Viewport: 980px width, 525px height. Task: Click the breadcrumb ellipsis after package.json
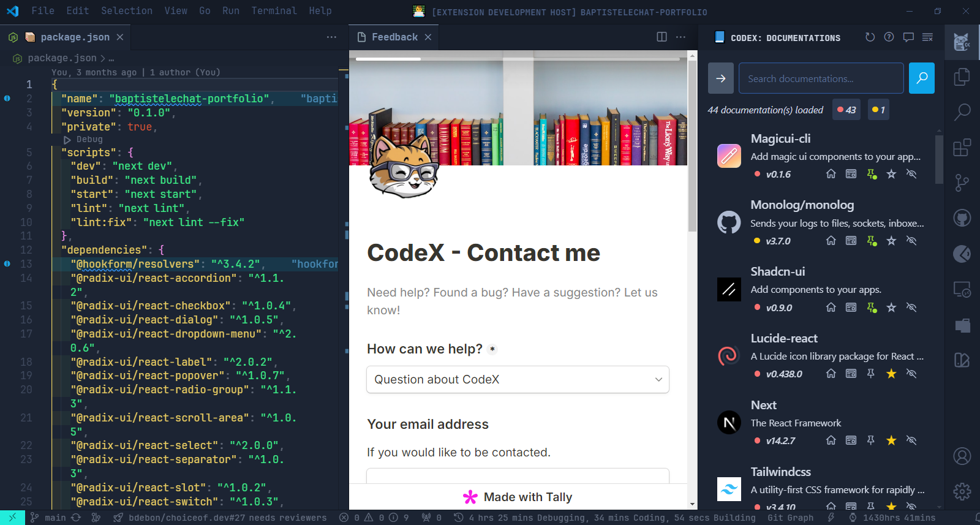pos(111,58)
